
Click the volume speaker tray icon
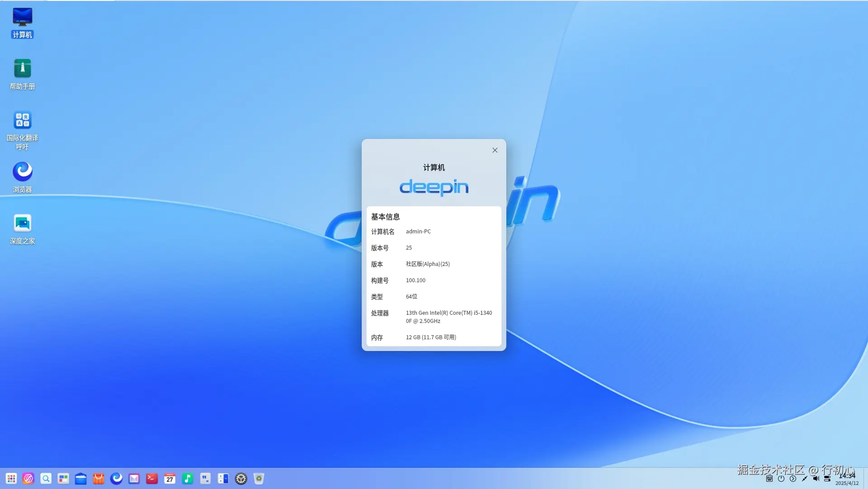[816, 479]
